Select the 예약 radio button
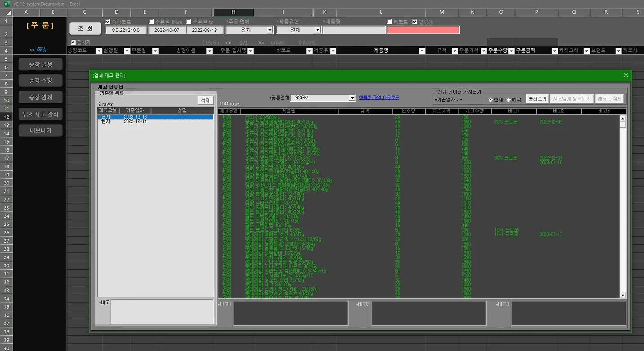This screenshot has height=351, width=644. tap(508, 99)
